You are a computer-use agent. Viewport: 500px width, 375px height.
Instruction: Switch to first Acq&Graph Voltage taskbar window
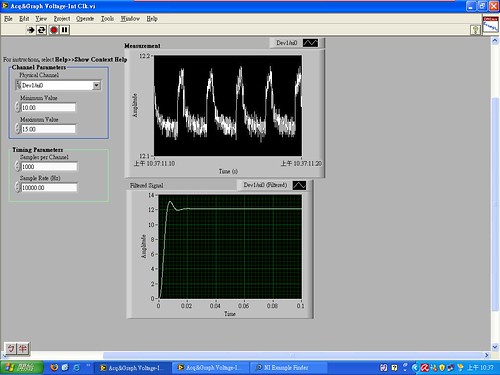pyautogui.click(x=132, y=368)
